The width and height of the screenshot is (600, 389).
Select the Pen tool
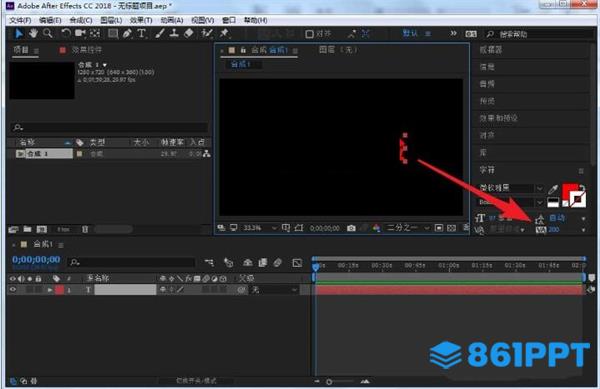[127, 34]
